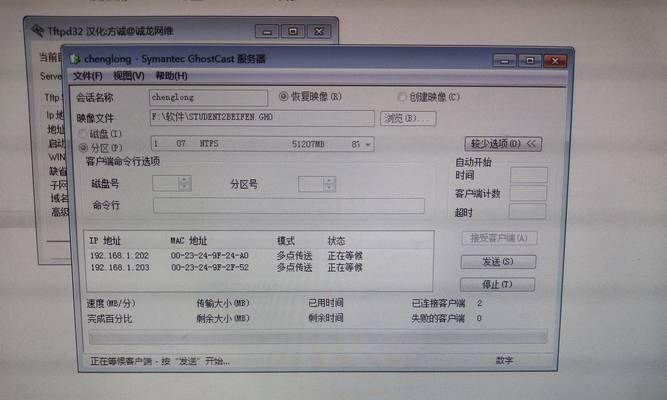Screen dimensions: 667x400
Task: Click the 磁盘号 spinner stepper
Action: pos(184,183)
